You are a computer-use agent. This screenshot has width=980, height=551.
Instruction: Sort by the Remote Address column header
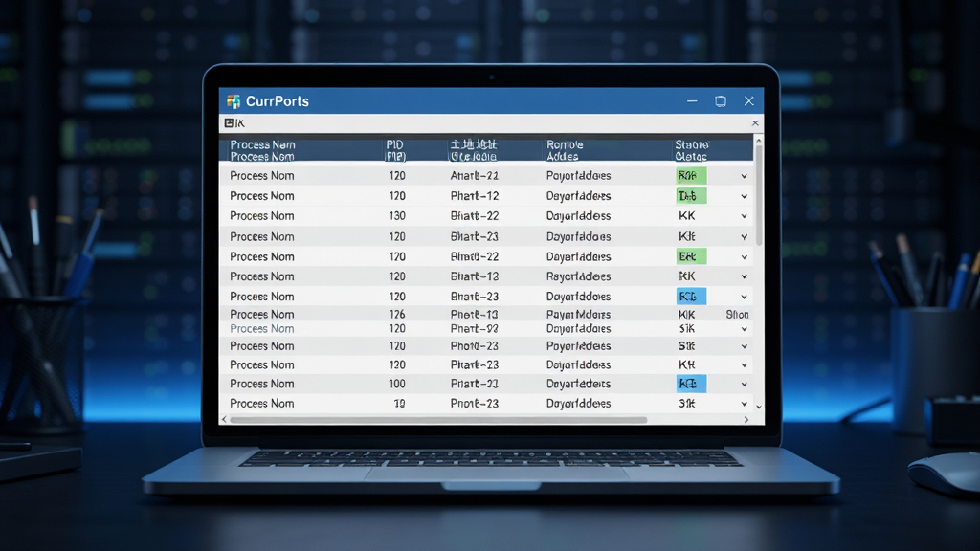click(565, 150)
